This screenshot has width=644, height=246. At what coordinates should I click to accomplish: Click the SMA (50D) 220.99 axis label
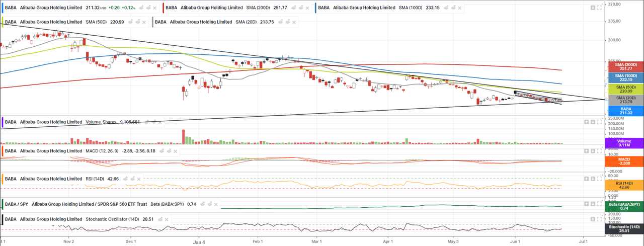pos(626,89)
